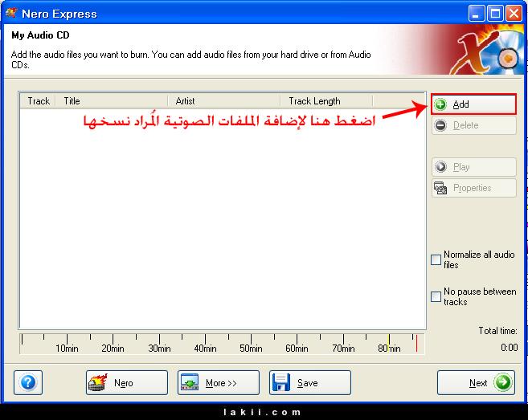Viewport: 528px width, 420px height.
Task: Click the Nero button label
Action: (124, 383)
